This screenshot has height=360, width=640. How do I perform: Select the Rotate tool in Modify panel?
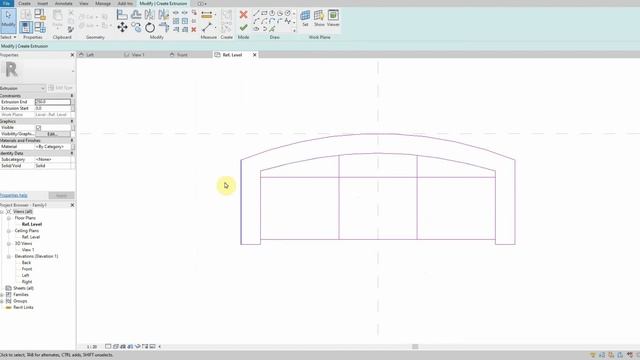150,27
